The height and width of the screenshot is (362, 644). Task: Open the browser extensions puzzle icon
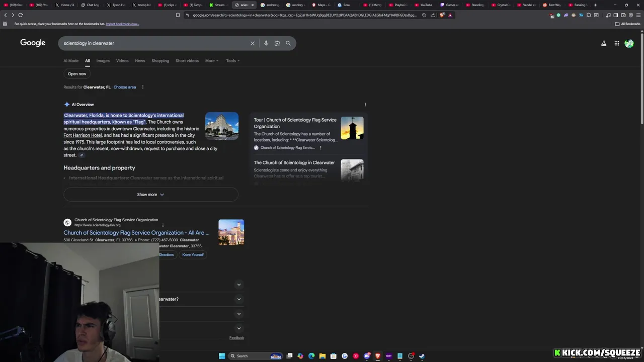point(589,15)
